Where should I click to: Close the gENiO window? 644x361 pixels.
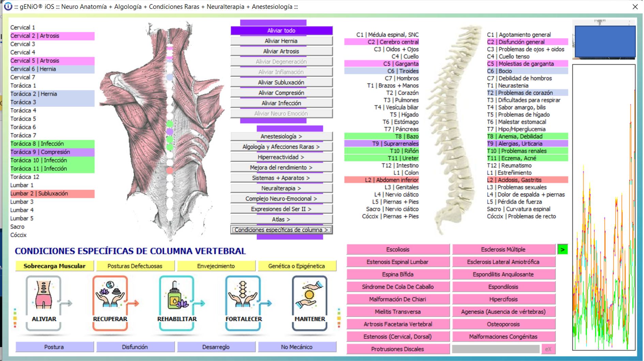click(x=635, y=7)
